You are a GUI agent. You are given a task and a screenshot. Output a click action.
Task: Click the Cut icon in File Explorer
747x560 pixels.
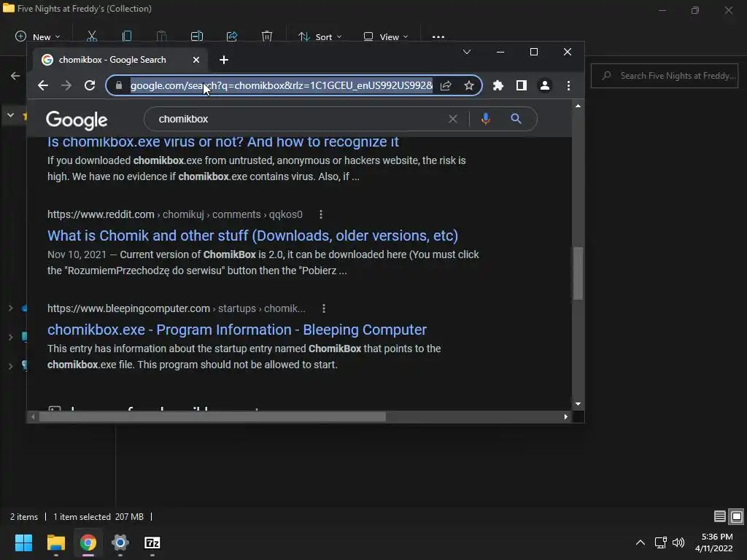point(92,36)
